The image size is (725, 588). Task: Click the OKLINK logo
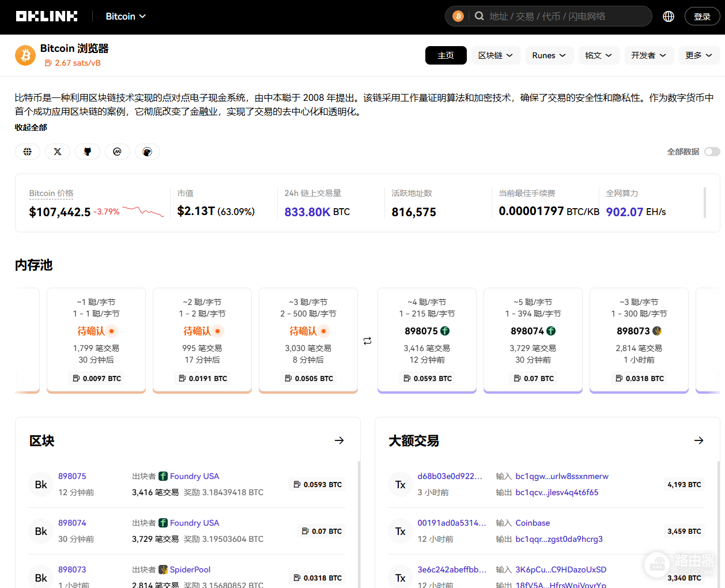47,16
